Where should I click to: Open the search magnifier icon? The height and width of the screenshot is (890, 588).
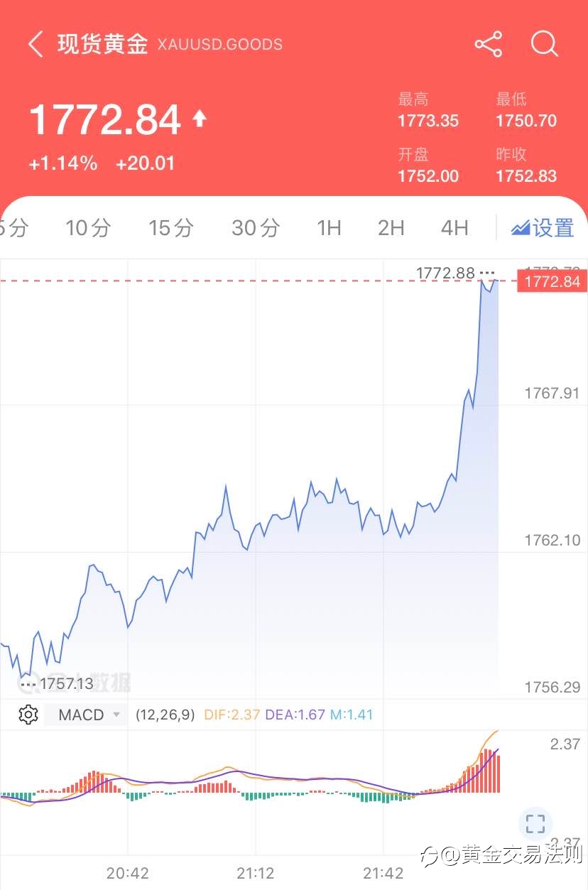click(x=545, y=45)
